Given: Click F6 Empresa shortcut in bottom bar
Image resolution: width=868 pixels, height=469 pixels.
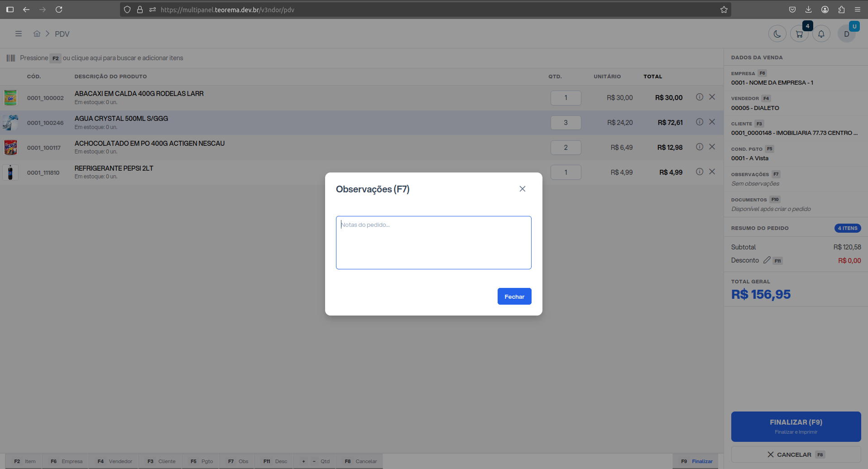Looking at the screenshot, I should click(x=67, y=461).
